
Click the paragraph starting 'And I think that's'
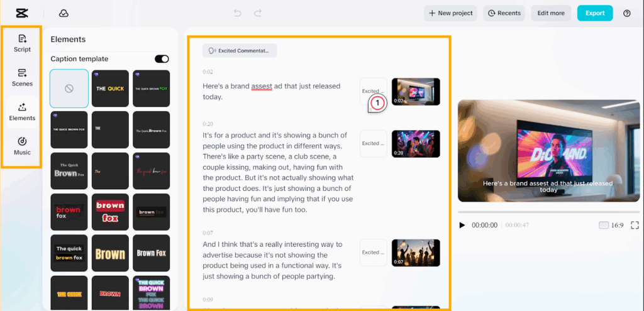(x=273, y=260)
